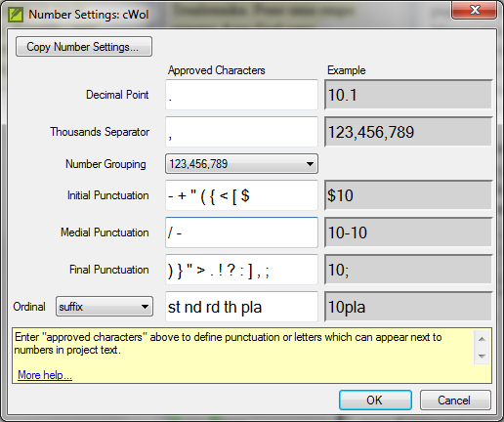Click the Cancel button
The width and height of the screenshot is (504, 422).
click(x=455, y=401)
